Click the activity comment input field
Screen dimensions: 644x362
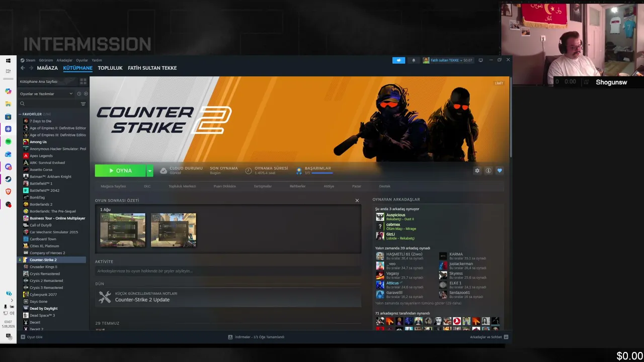coord(228,271)
